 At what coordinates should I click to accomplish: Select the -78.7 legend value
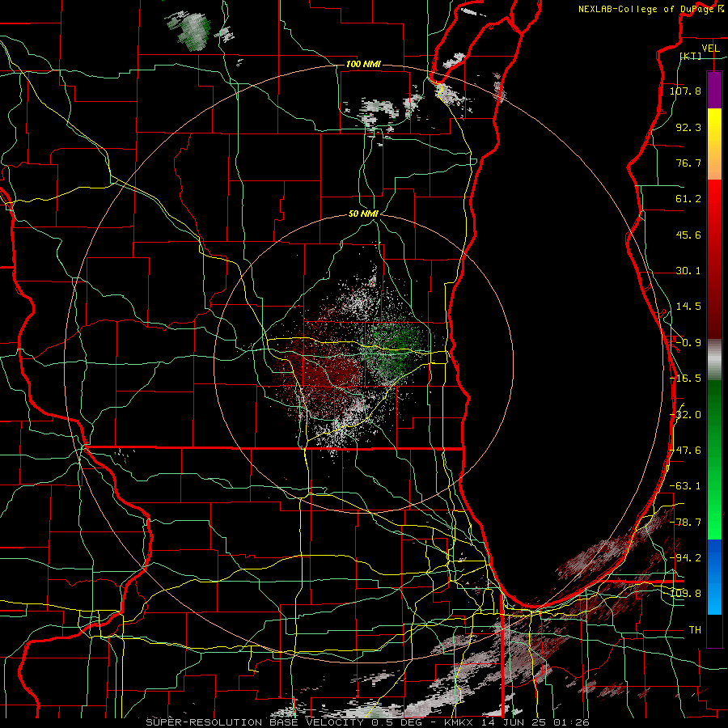pyautogui.click(x=685, y=523)
